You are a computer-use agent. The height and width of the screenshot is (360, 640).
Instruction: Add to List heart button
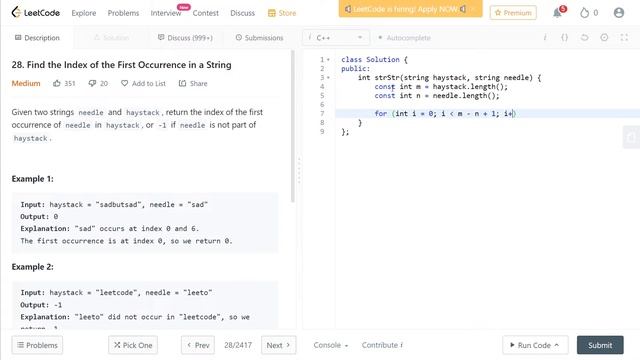(x=143, y=83)
